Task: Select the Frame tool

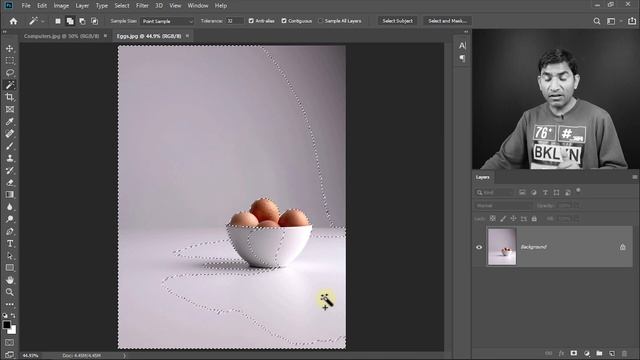Action: (x=10, y=109)
